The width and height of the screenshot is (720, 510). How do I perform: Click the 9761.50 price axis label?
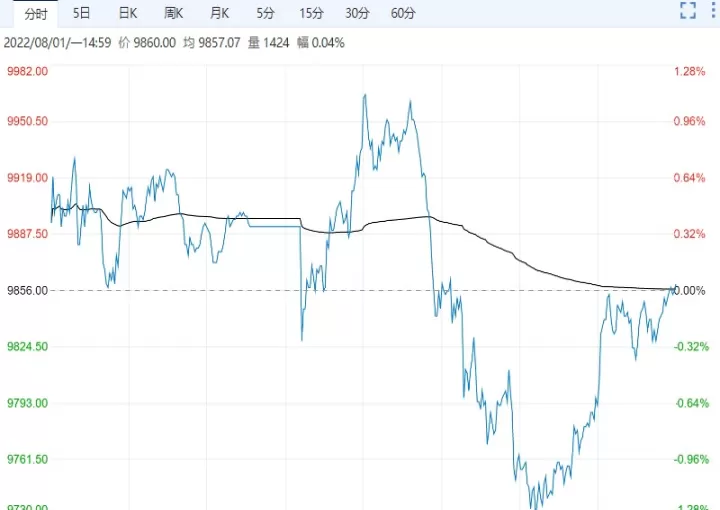point(28,459)
